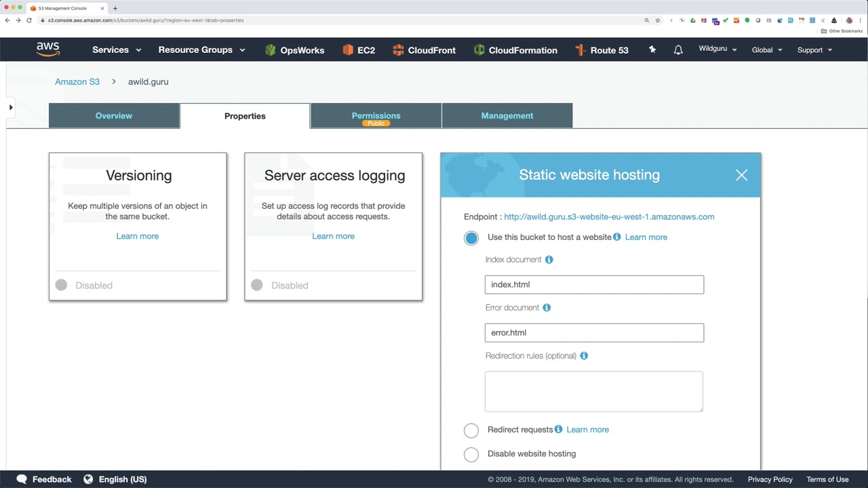
Task: Click info icon next to Redirect requests
Action: pyautogui.click(x=558, y=429)
